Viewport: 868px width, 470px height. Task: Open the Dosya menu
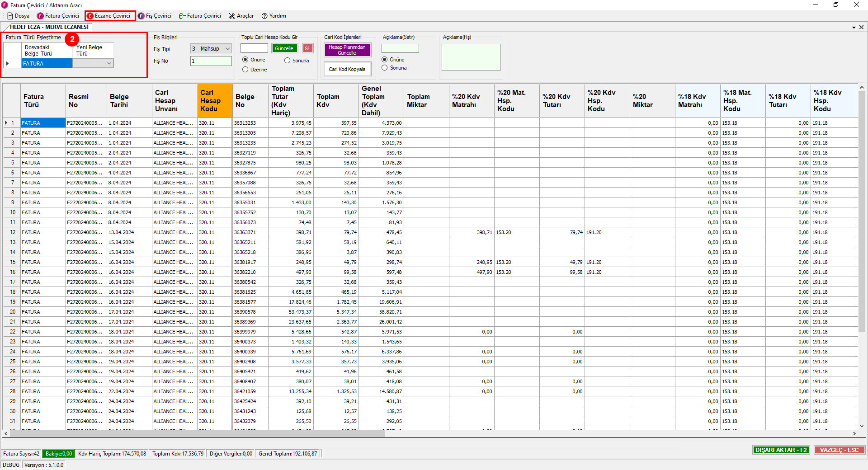click(x=19, y=16)
